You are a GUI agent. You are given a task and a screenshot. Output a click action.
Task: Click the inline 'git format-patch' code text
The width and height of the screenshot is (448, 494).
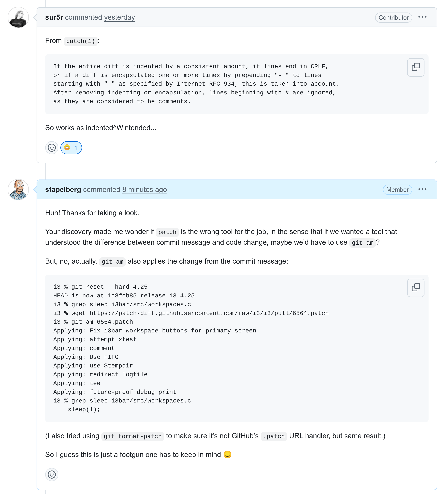[x=132, y=436]
